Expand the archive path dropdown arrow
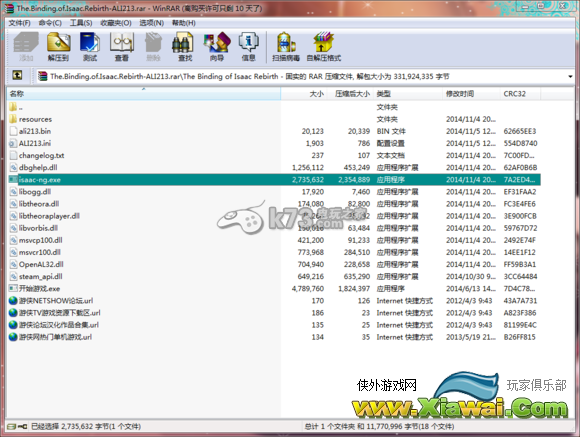The image size is (580, 437). coord(570,77)
